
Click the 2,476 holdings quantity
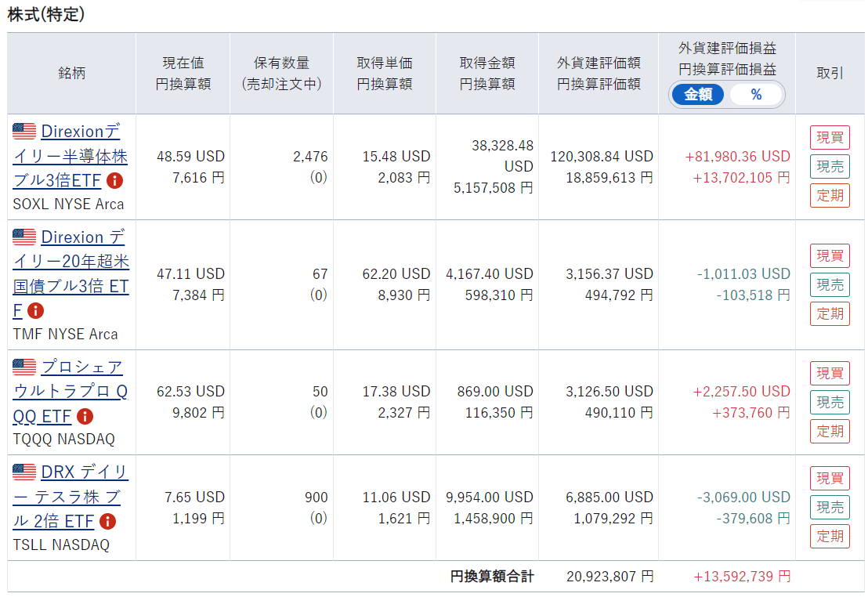coord(310,156)
